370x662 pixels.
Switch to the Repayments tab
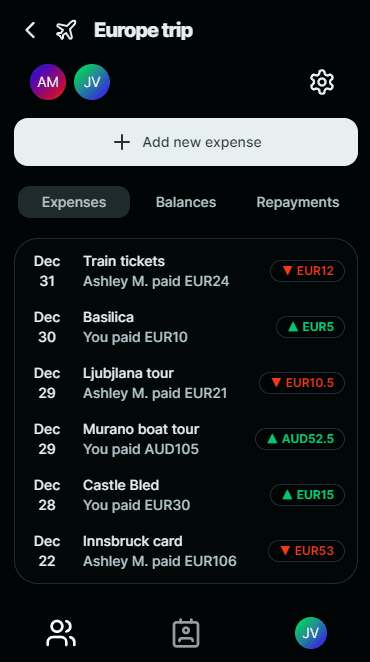[298, 202]
